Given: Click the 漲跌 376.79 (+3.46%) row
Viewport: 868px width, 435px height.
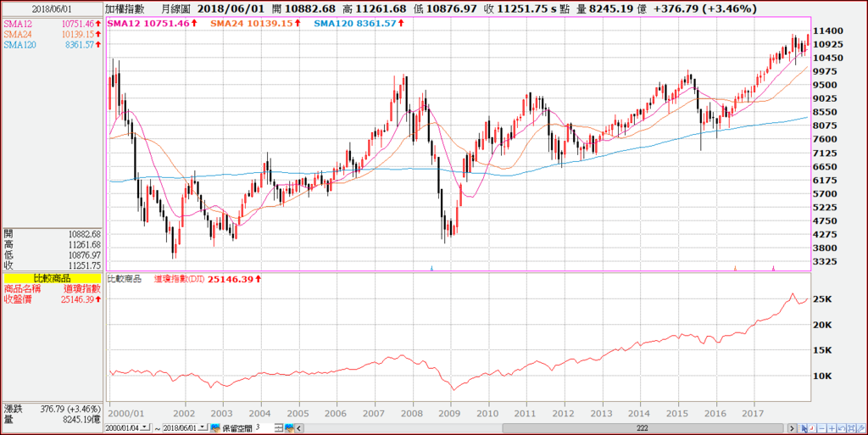Looking at the screenshot, I should click(x=52, y=410).
